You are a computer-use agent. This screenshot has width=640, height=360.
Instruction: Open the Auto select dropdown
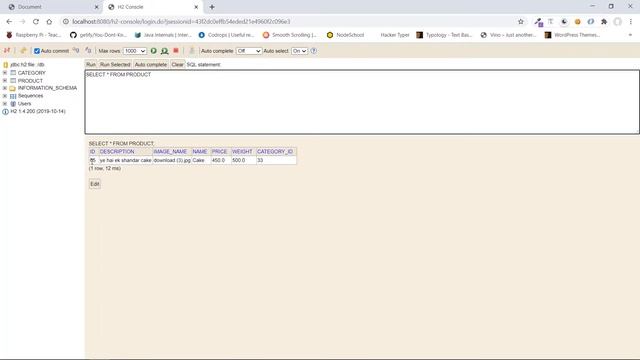299,51
